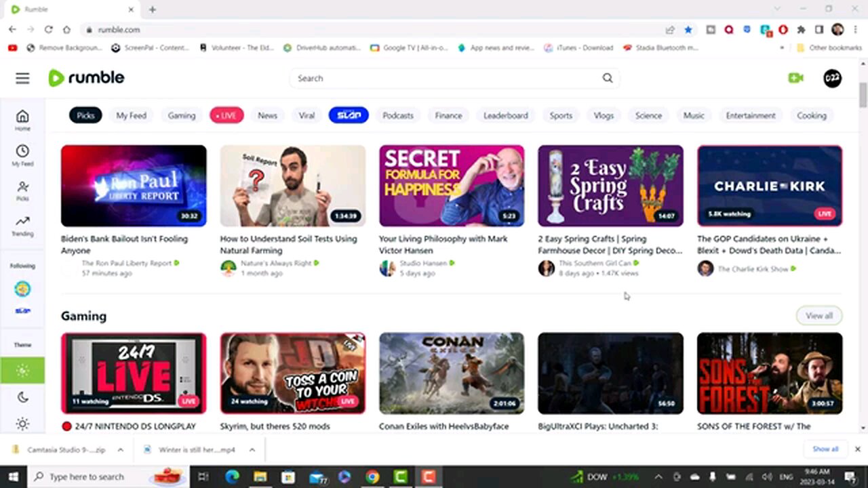Select the Slap category chip
Viewport: 868px width, 488px height.
click(x=349, y=115)
